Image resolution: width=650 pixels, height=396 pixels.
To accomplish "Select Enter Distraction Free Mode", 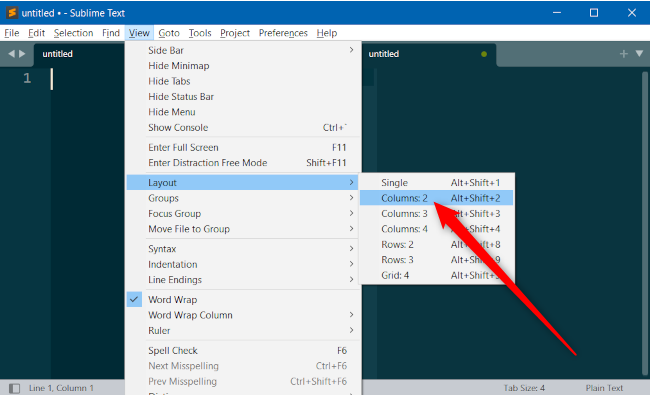I will point(243,163).
